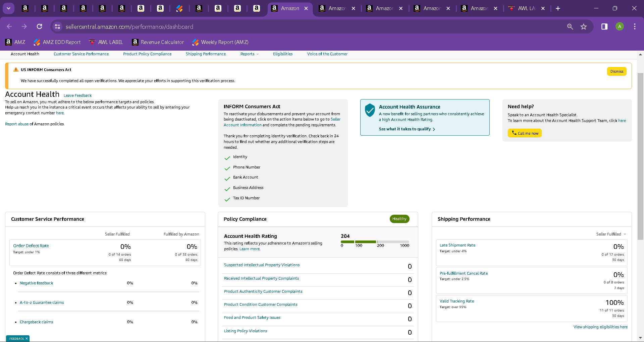The image size is (644, 342).
Task: Expand the Seller Fulfilled shipping dropdown
Action: (611, 234)
